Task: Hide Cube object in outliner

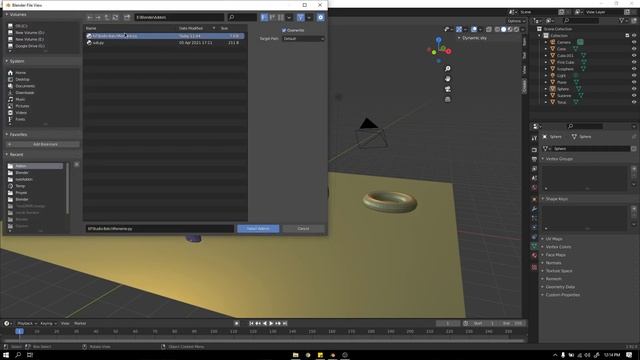Action: (634, 49)
